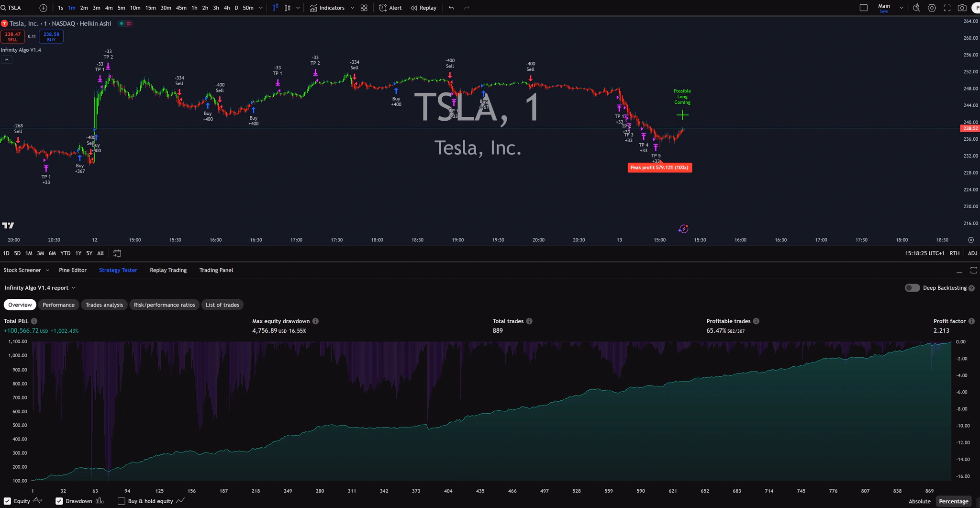Screen dimensions: 980x508
Task: Click the 238.58 BUY button
Action: pos(51,36)
